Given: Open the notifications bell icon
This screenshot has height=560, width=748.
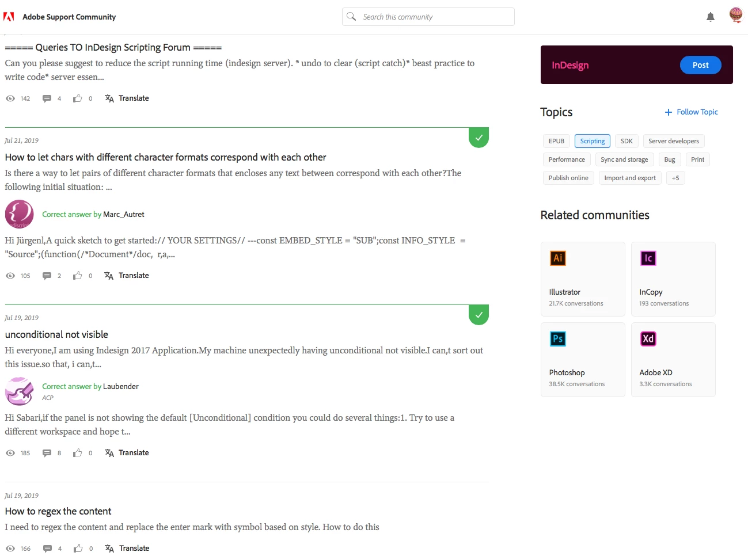Looking at the screenshot, I should 710,17.
